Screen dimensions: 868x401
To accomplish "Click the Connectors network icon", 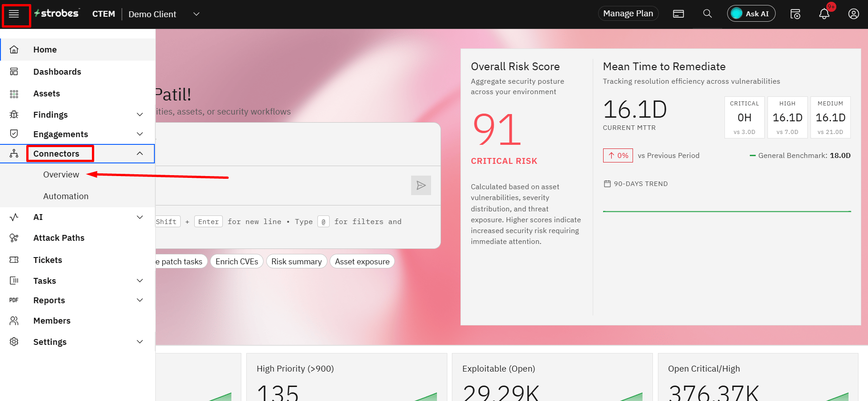I will 14,153.
